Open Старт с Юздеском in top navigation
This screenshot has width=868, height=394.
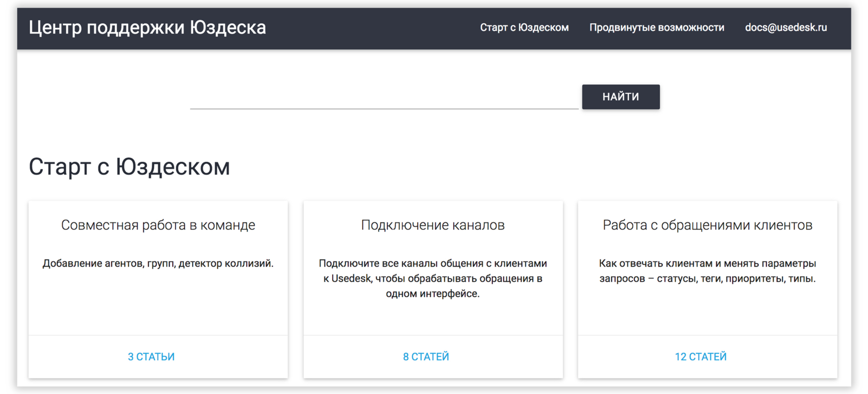coord(524,27)
